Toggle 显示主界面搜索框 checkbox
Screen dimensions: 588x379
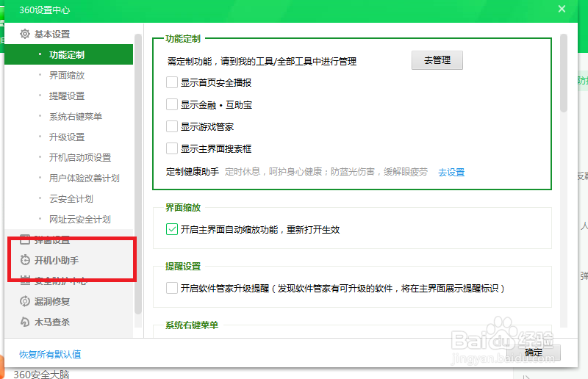click(x=172, y=148)
